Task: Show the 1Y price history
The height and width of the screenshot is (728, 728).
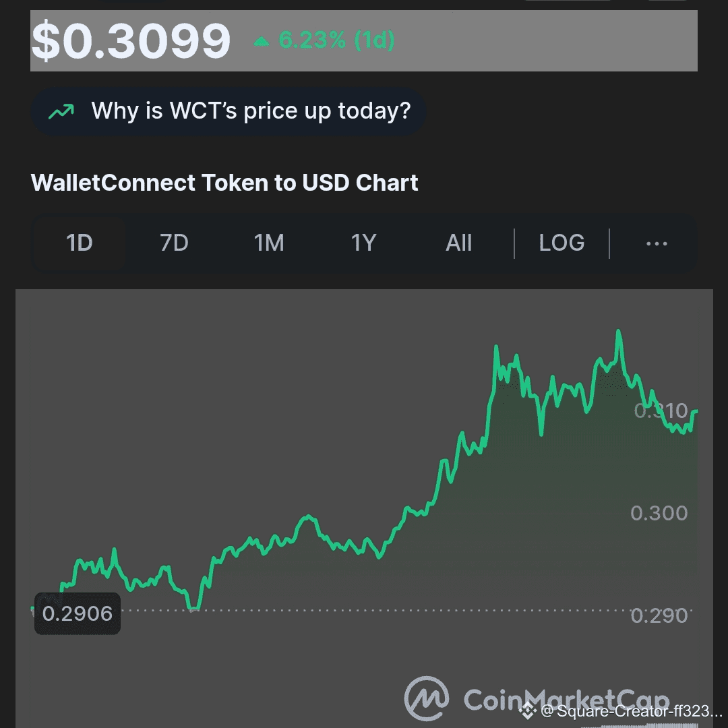Action: click(x=363, y=243)
